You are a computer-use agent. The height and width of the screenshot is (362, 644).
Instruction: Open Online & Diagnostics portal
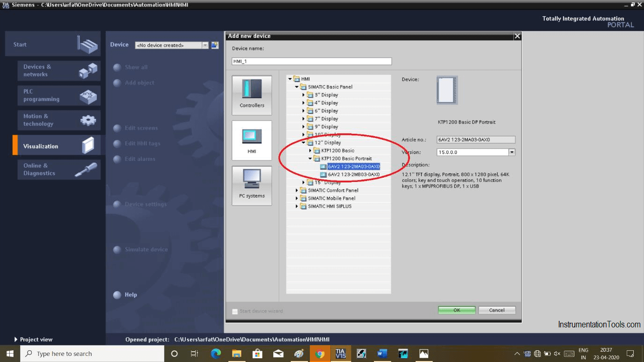(59, 169)
